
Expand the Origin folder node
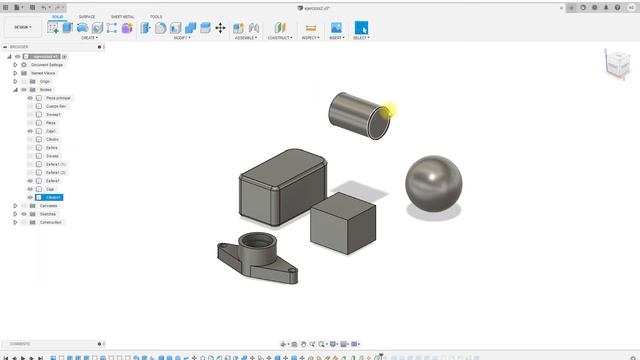[15, 81]
